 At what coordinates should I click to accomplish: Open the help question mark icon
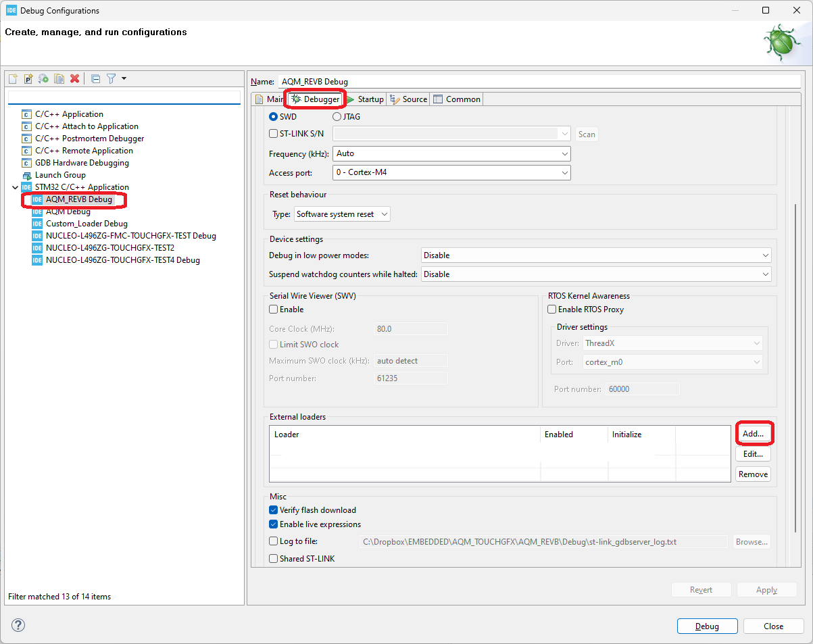[18, 625]
